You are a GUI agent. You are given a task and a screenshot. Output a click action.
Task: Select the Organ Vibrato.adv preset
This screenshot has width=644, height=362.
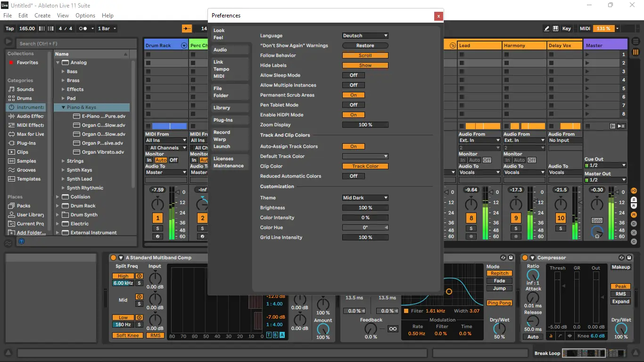(x=103, y=152)
